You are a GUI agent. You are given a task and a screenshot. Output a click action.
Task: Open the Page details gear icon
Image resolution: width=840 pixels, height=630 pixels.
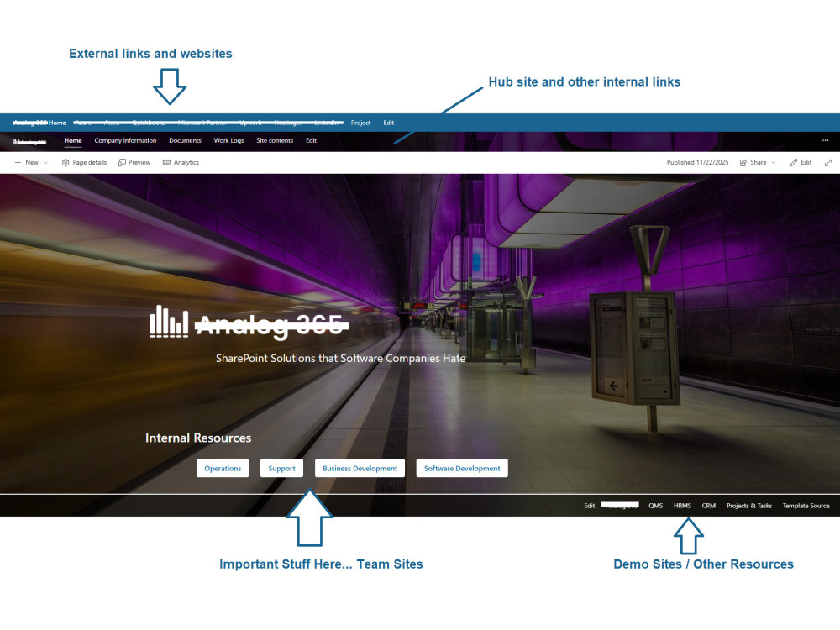pos(66,163)
